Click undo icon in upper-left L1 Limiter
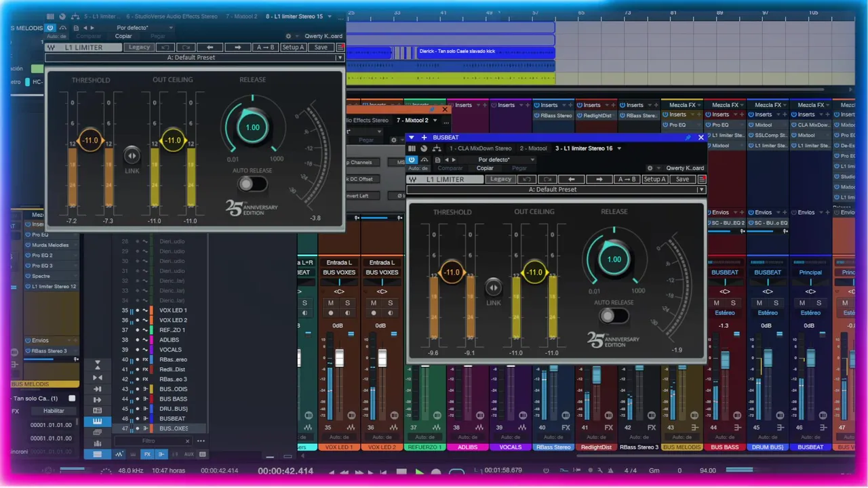Viewport: 868px width, 488px height. click(165, 47)
